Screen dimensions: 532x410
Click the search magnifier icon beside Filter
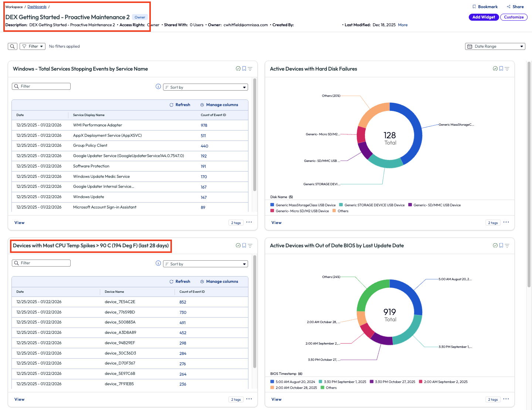click(13, 46)
